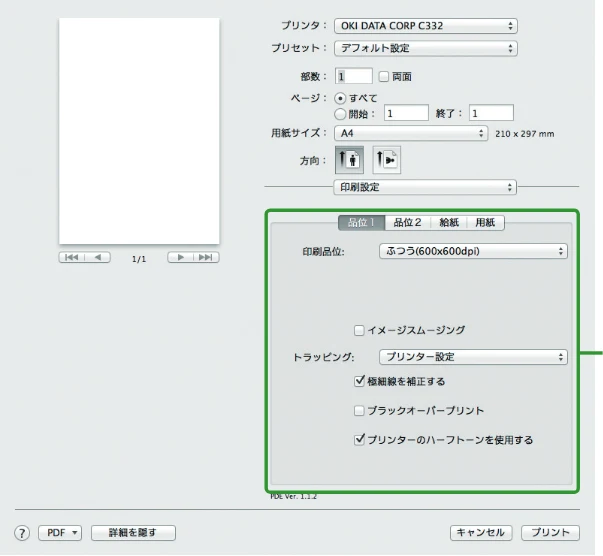Switch to 給紙 tab

click(x=449, y=223)
